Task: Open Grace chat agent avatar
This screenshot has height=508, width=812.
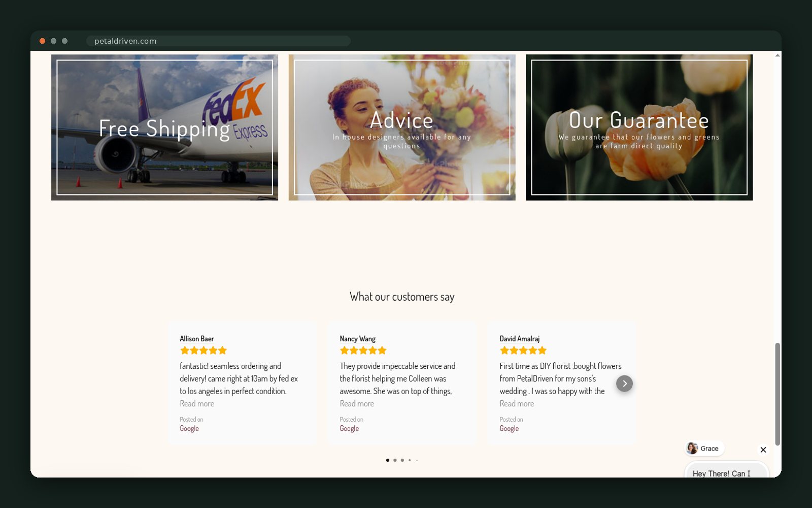Action: coord(692,448)
